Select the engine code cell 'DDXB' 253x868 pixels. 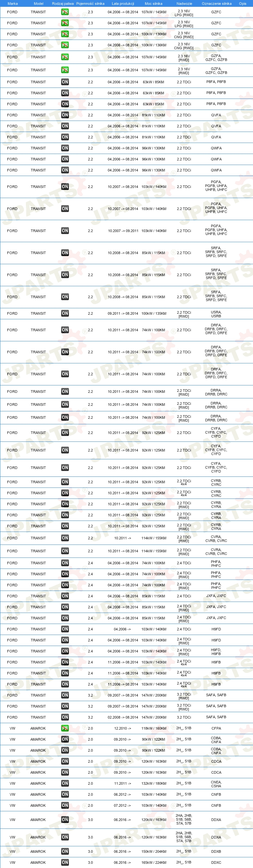[216, 851]
